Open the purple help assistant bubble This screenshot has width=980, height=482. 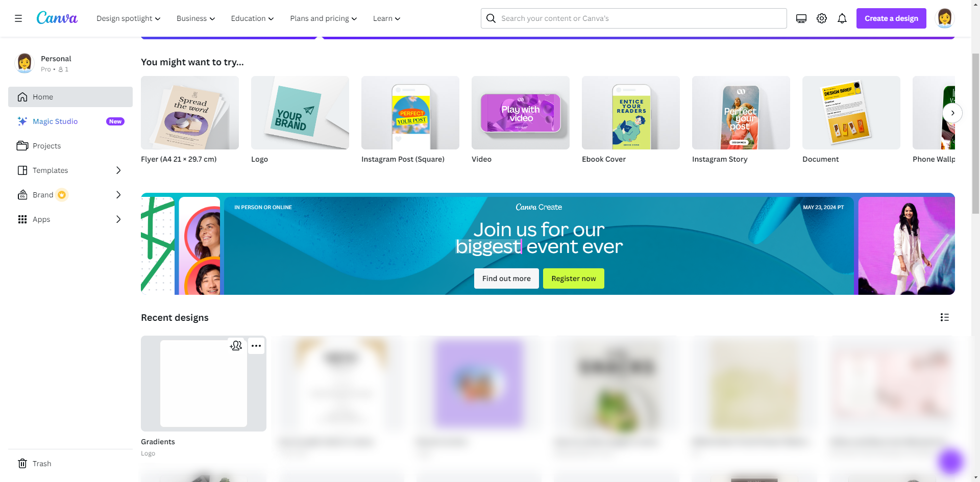click(951, 461)
